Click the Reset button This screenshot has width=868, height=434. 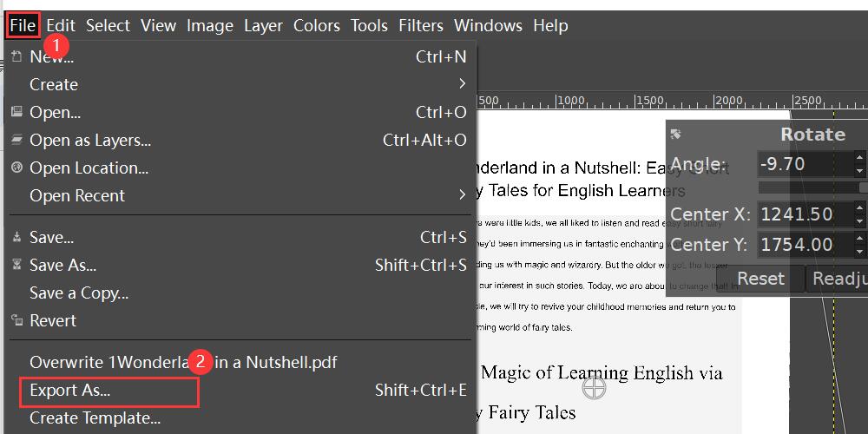coord(760,279)
